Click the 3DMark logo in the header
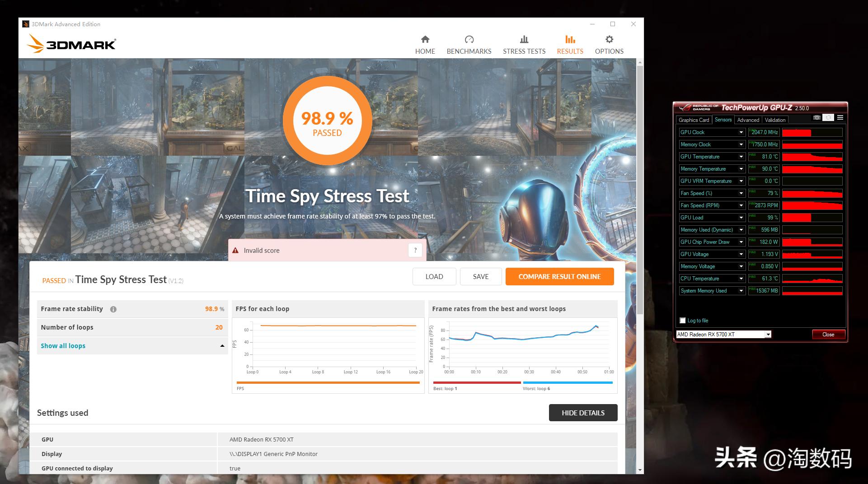 click(71, 44)
